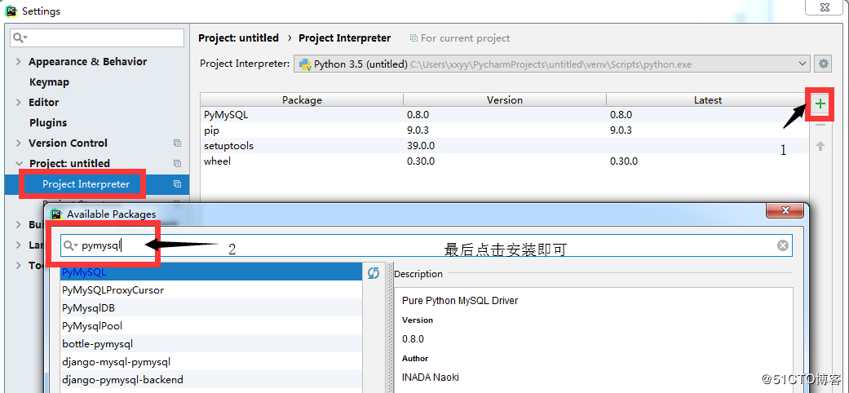Screen dimensions: 849x393
Task: Collapse the Project: untitled section
Action: [x=19, y=163]
